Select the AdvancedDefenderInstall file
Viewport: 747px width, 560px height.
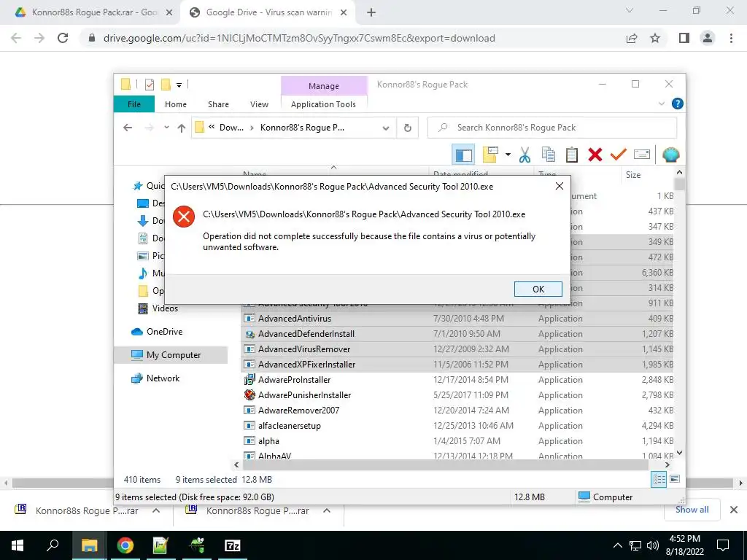point(306,334)
